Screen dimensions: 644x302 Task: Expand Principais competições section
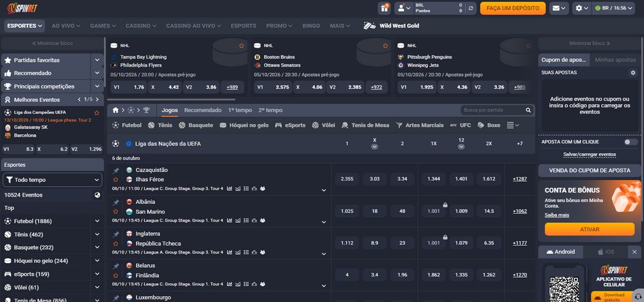coord(97,87)
